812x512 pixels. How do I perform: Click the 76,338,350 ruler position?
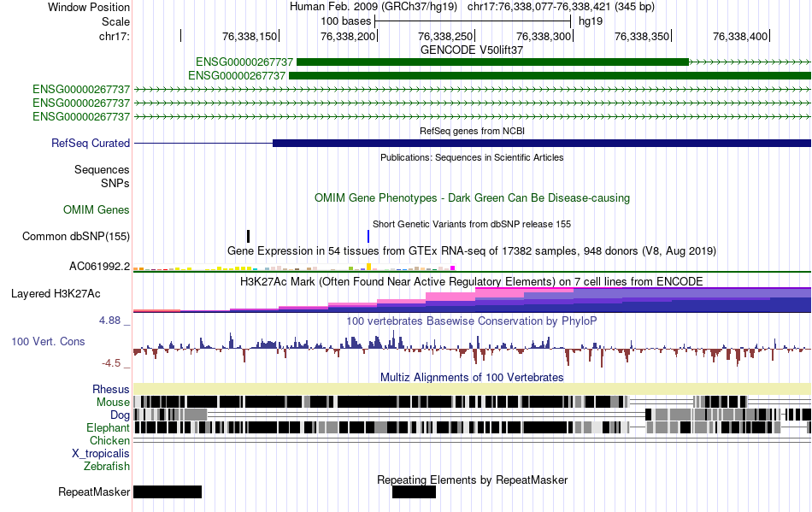point(642,36)
